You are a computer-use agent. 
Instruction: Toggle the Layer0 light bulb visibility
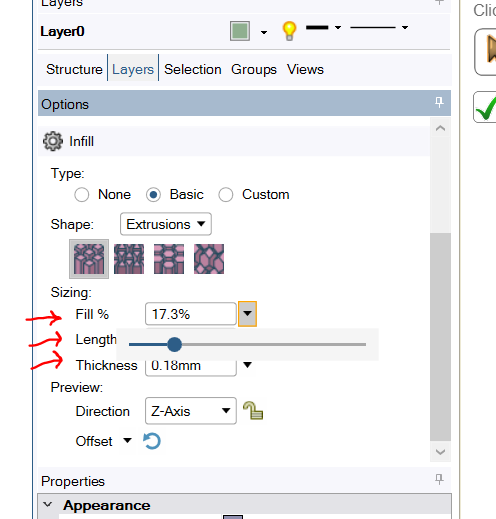(289, 31)
